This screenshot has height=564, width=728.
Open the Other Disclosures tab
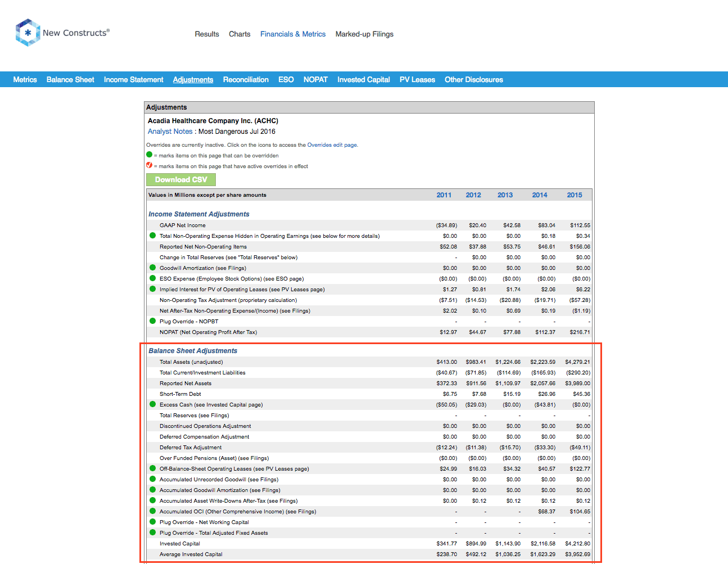tap(474, 80)
